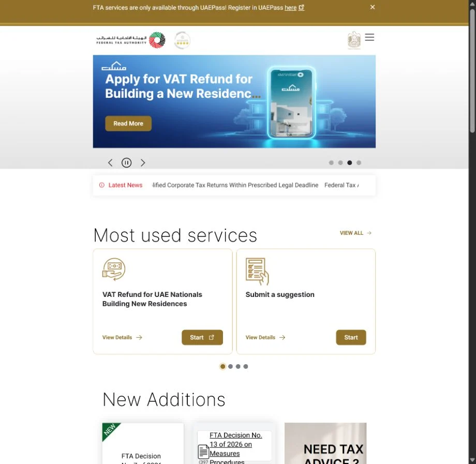476x464 pixels.
Task: Click the Latest News alert icon
Action: pos(102,185)
